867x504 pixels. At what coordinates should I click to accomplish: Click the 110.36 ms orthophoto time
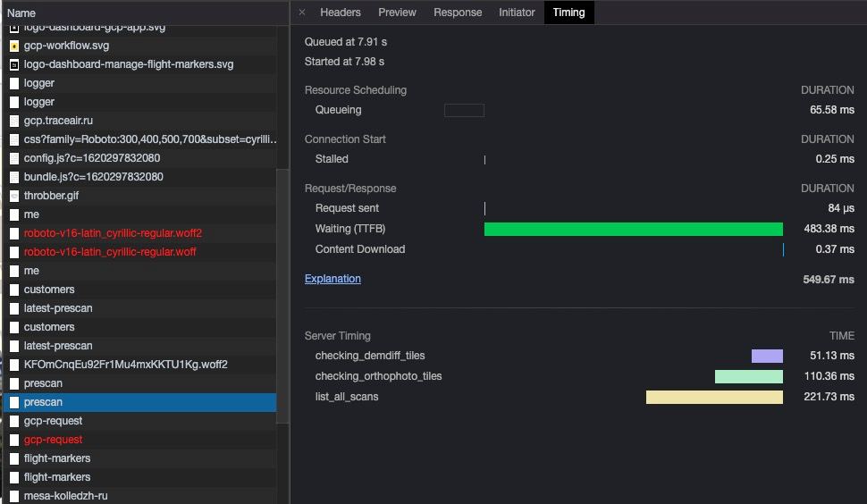829,376
